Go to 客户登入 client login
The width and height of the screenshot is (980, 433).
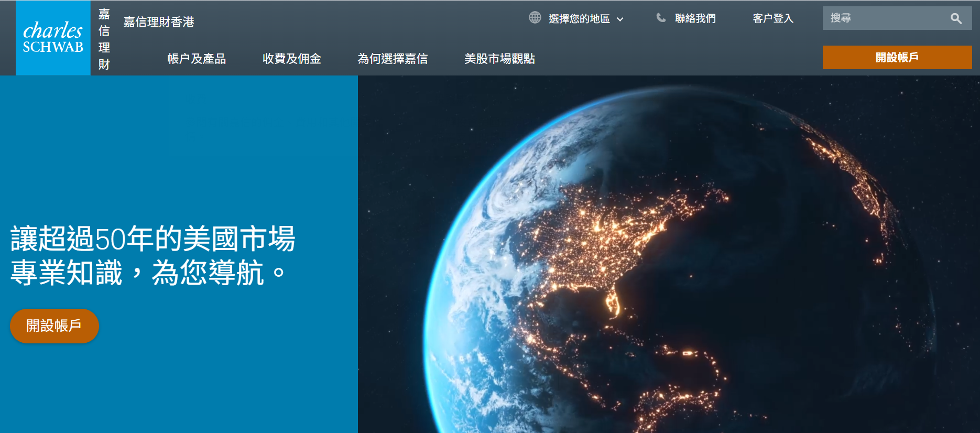pyautogui.click(x=773, y=18)
